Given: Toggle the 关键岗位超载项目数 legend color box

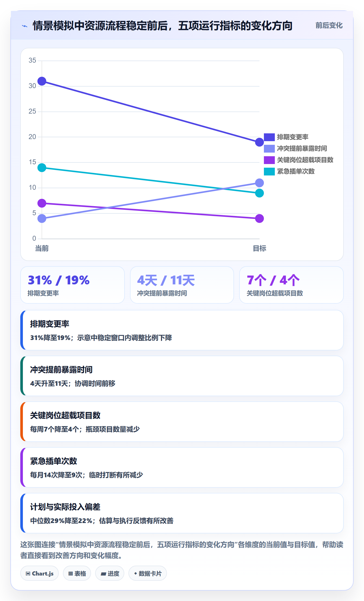Looking at the screenshot, I should [x=269, y=160].
